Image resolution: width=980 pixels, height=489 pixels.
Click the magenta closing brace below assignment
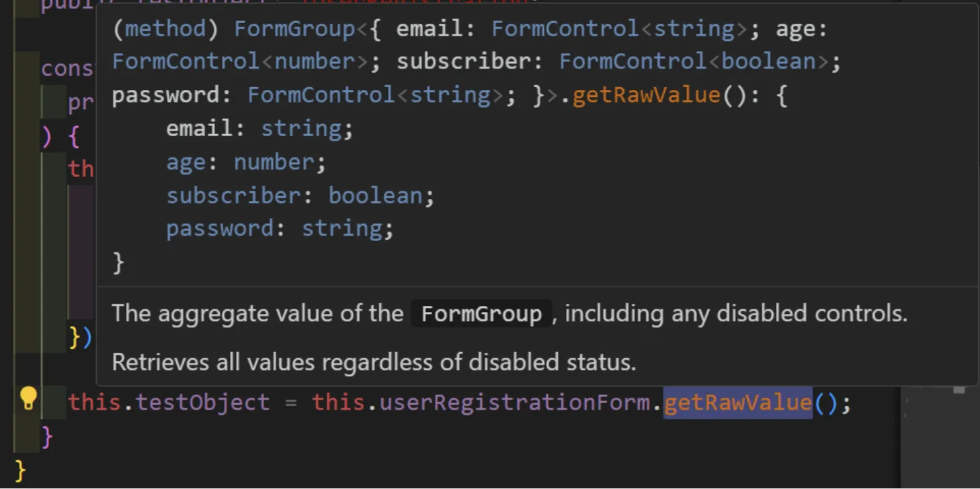click(x=46, y=437)
